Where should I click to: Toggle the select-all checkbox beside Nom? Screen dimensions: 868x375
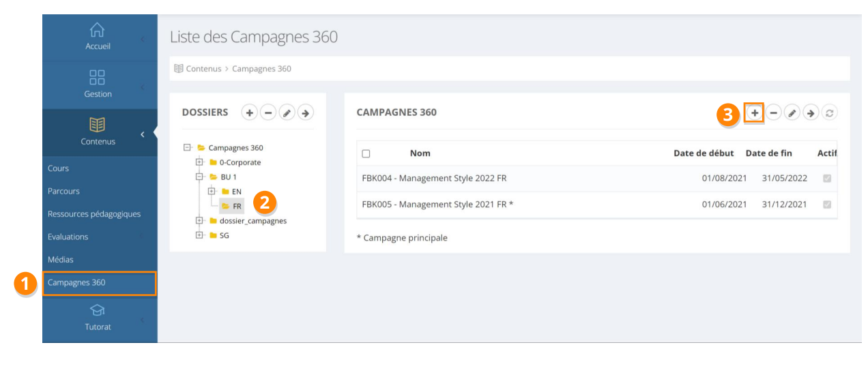coord(366,154)
